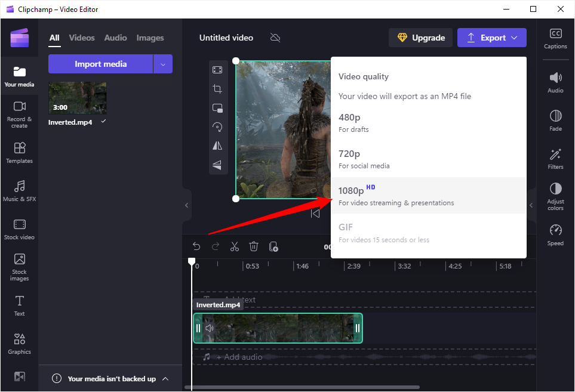Duplicate the selected clip

click(x=273, y=246)
